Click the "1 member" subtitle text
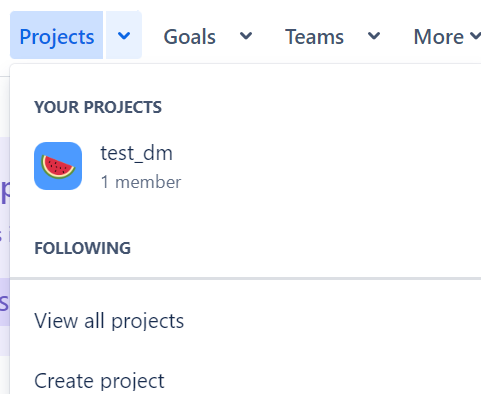This screenshot has height=394, width=481. pyautogui.click(x=141, y=182)
